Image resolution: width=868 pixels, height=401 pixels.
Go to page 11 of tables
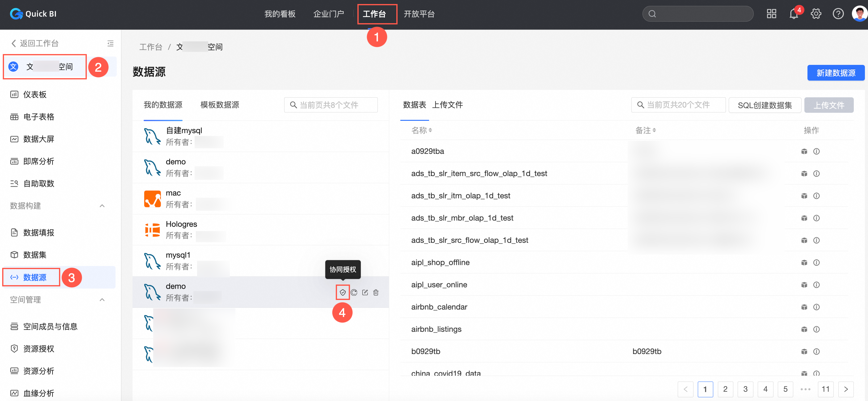(826, 389)
